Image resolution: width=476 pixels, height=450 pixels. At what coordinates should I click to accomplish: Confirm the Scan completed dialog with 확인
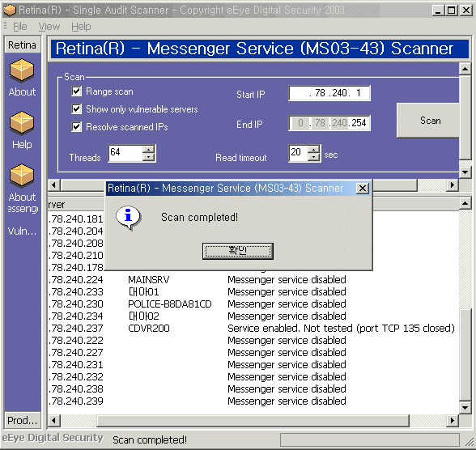click(x=238, y=251)
